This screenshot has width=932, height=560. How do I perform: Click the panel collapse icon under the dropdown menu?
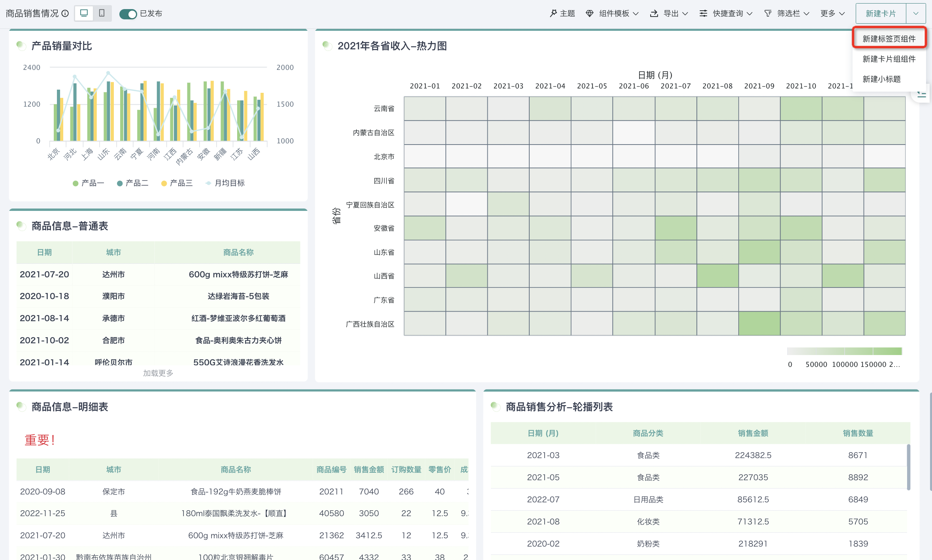point(922,94)
